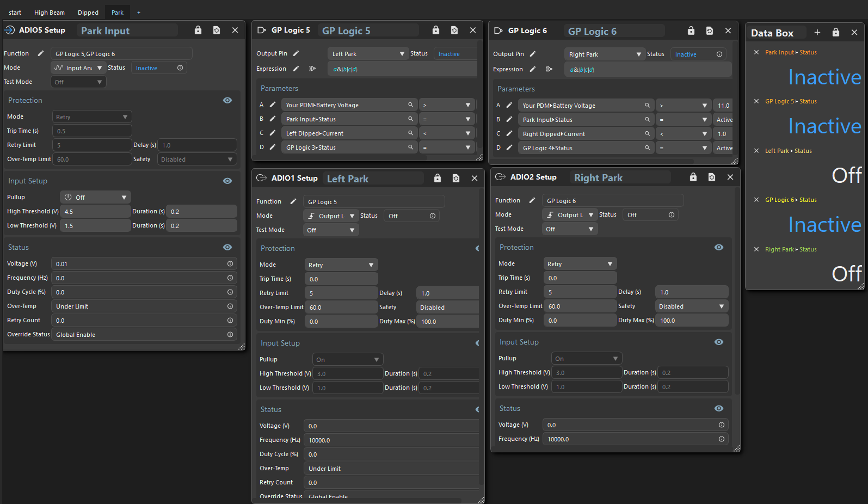Click the search icon on parameter A Battery Voltage in GP Logic 5
The image size is (868, 504).
pos(411,105)
